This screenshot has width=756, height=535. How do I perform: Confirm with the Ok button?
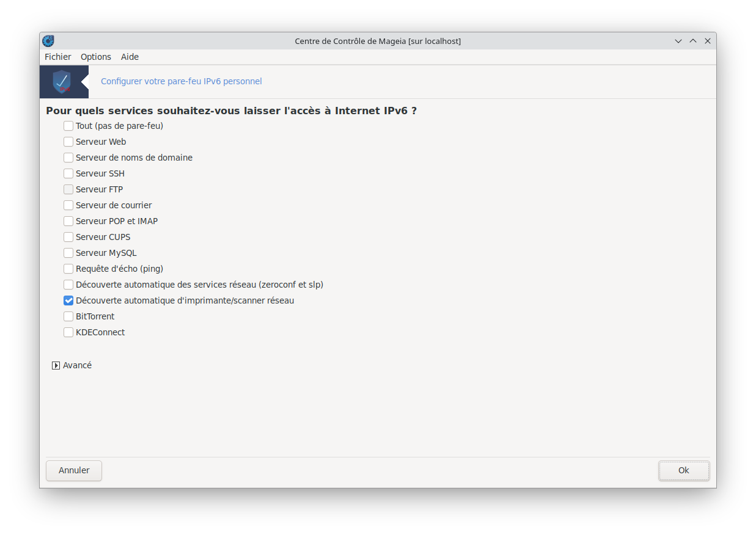pos(683,470)
